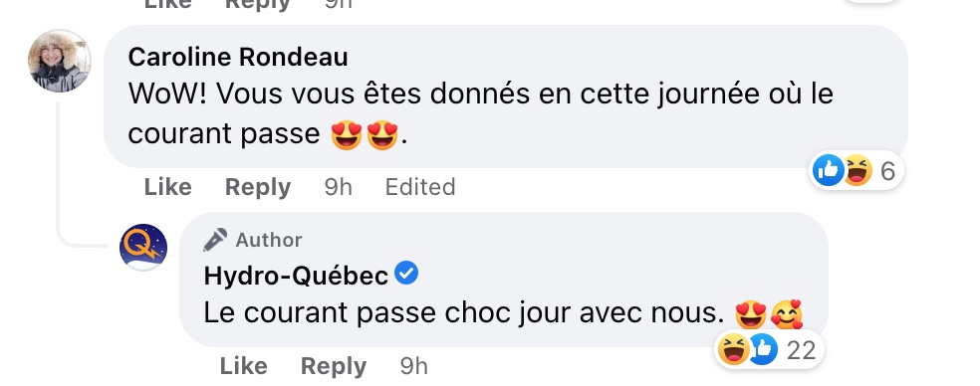The image size is (980, 386).
Task: Click the Author label text
Action: point(269,240)
